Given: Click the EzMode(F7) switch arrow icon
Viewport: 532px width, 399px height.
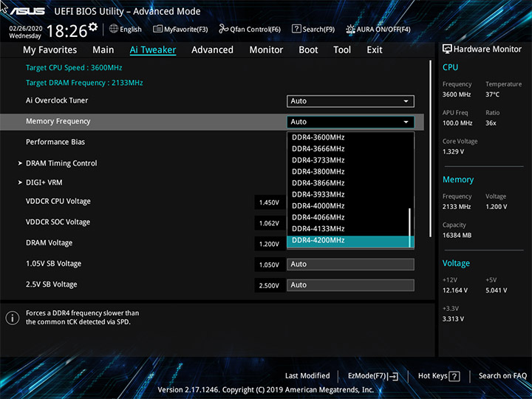Looking at the screenshot, I should click(x=393, y=376).
